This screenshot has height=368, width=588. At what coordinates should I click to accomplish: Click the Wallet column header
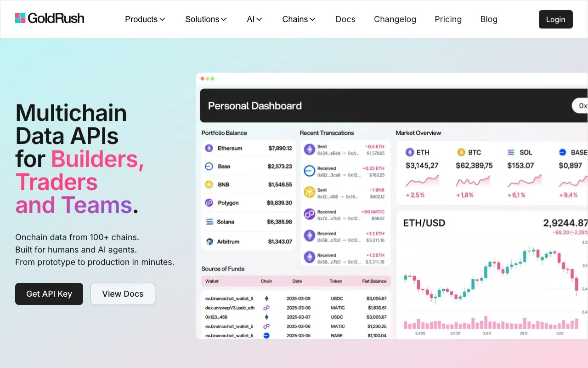[212, 281]
